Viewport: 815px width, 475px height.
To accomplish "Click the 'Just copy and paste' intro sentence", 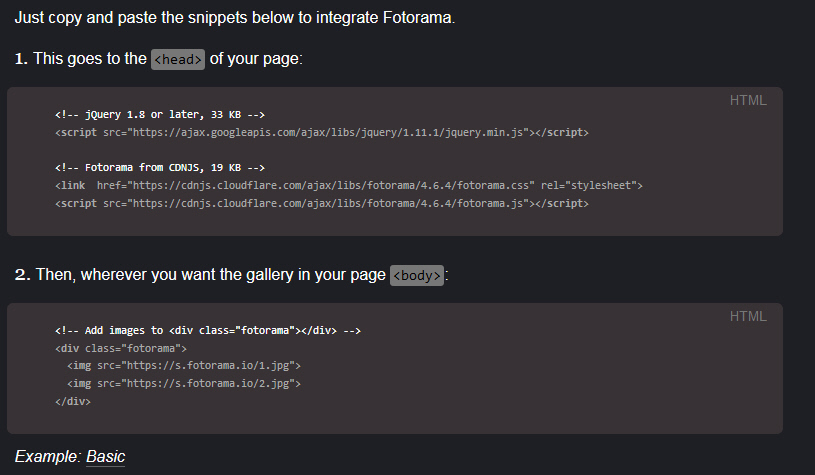I will [x=235, y=18].
